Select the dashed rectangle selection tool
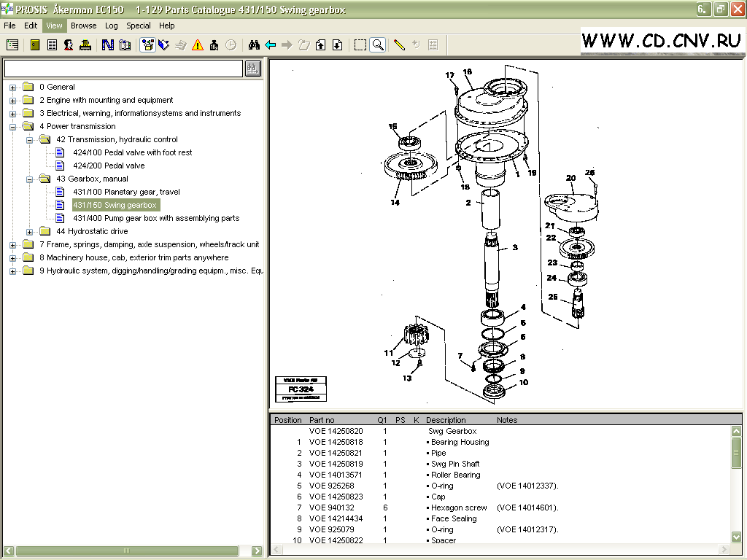Image resolution: width=747 pixels, height=560 pixels. pyautogui.click(x=360, y=45)
